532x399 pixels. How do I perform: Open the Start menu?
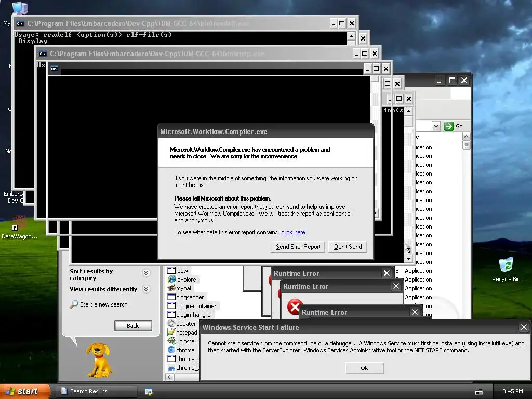25,391
